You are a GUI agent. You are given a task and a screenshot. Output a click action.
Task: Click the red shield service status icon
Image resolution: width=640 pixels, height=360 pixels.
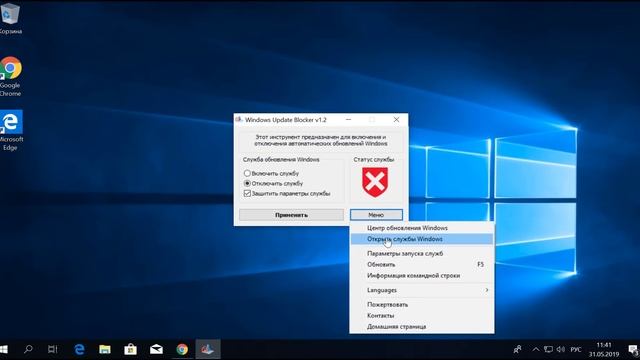tap(375, 182)
